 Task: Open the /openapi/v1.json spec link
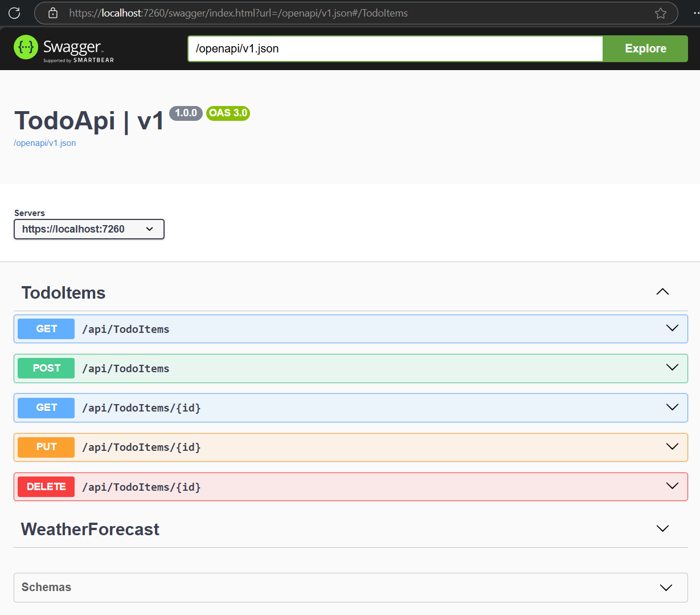pos(44,142)
